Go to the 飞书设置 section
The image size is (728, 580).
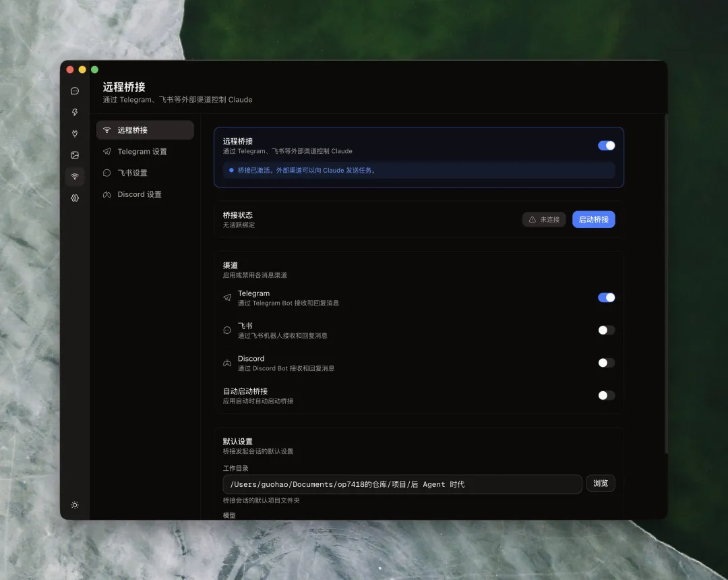click(x=132, y=173)
